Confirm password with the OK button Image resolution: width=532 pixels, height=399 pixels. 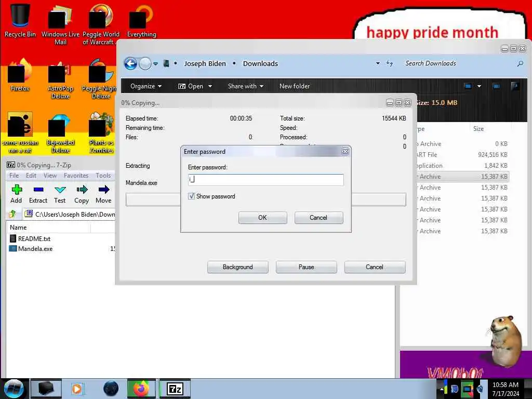click(262, 218)
